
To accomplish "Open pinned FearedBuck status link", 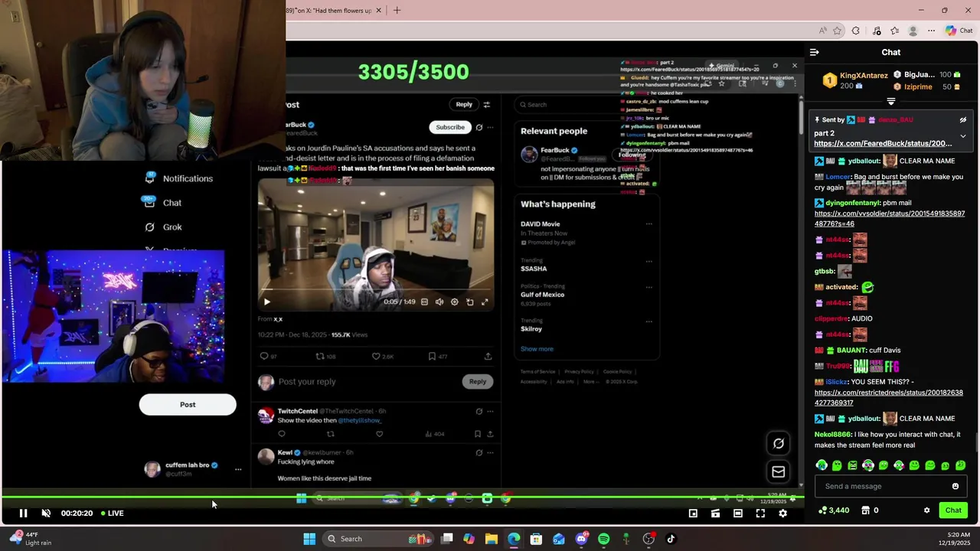I will 883,144.
